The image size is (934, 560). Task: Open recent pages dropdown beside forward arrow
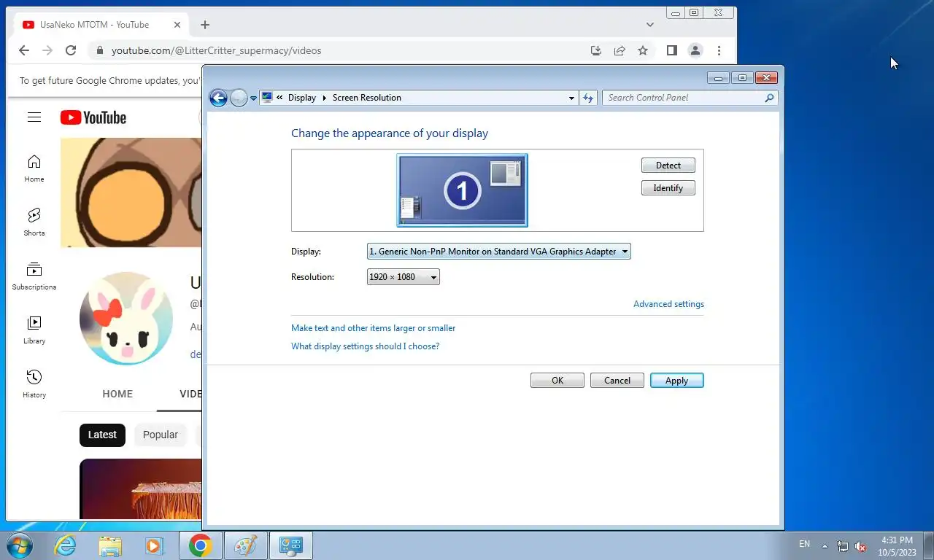pos(253,98)
